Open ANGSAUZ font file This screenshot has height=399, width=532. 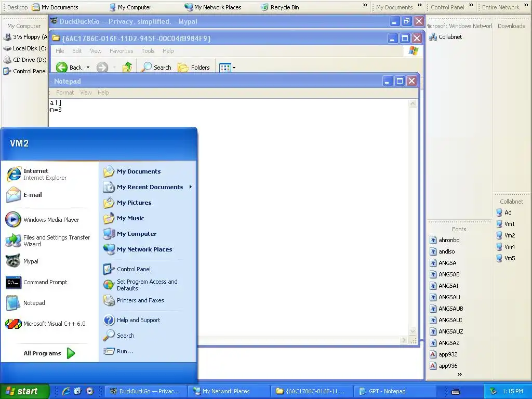(446, 331)
